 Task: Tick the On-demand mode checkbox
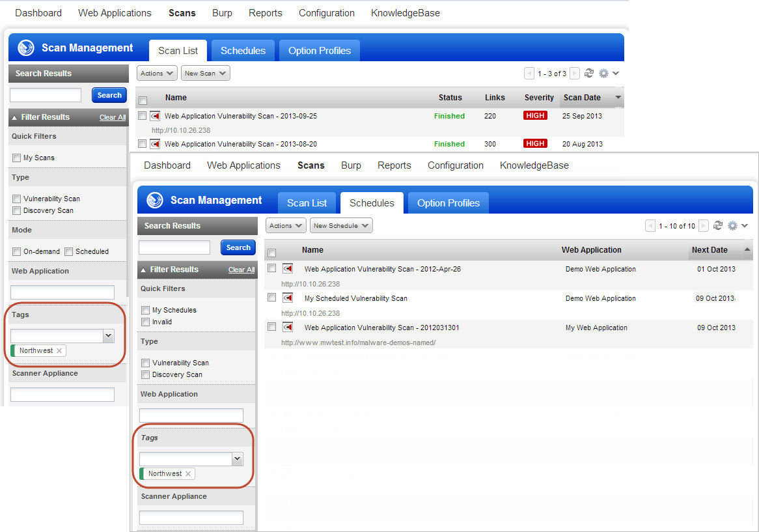pyautogui.click(x=17, y=252)
